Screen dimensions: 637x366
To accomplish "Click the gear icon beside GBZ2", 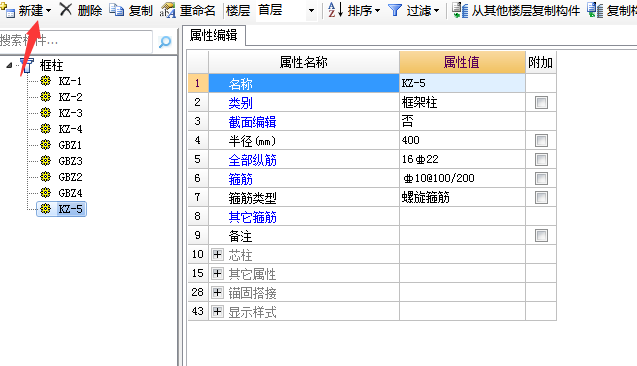I will 46,177.
